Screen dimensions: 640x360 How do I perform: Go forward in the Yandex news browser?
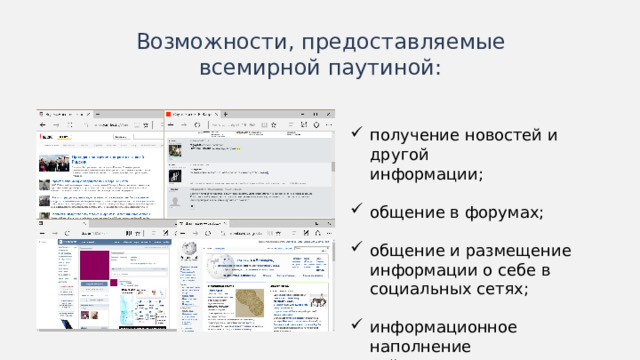point(56,125)
